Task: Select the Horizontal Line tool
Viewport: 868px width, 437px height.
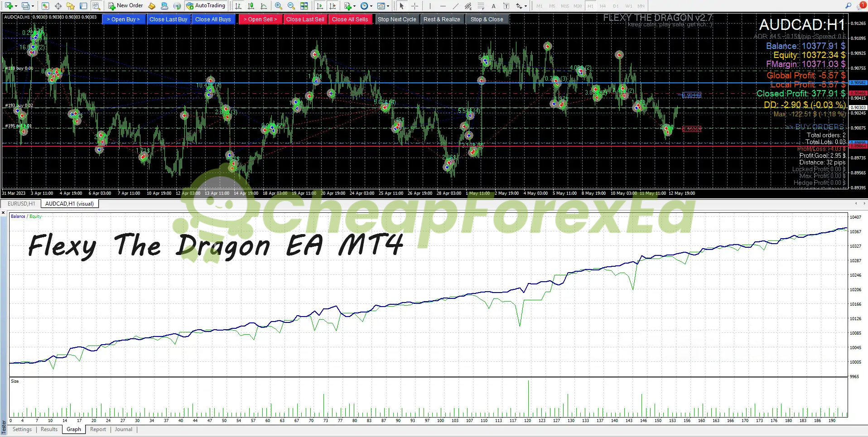Action: click(x=443, y=6)
